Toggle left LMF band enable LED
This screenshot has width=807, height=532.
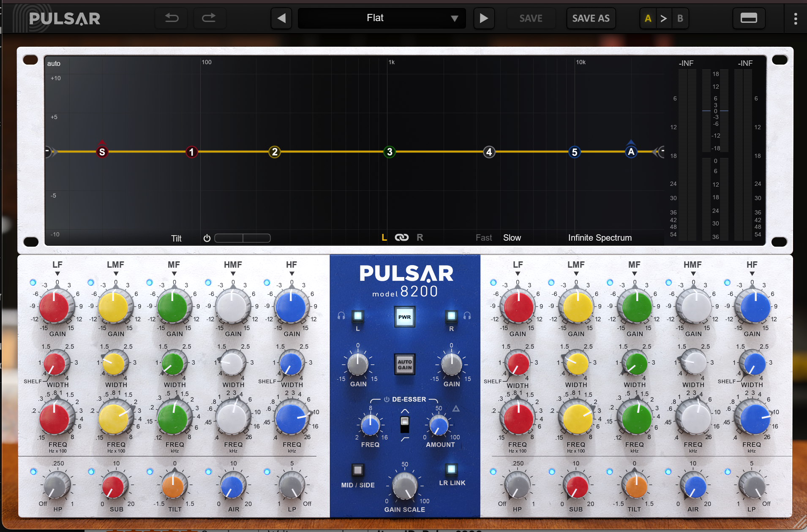[90, 282]
